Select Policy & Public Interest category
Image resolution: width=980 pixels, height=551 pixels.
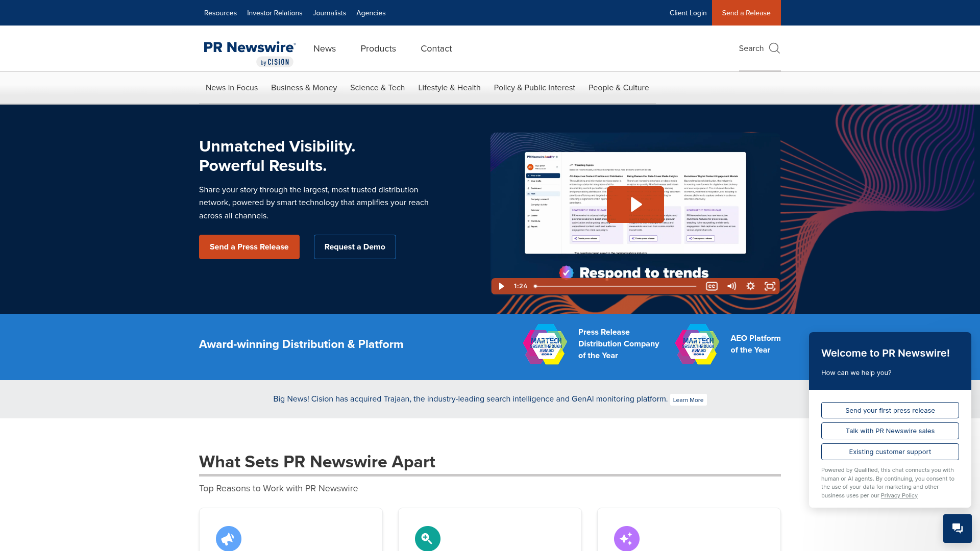[534, 88]
